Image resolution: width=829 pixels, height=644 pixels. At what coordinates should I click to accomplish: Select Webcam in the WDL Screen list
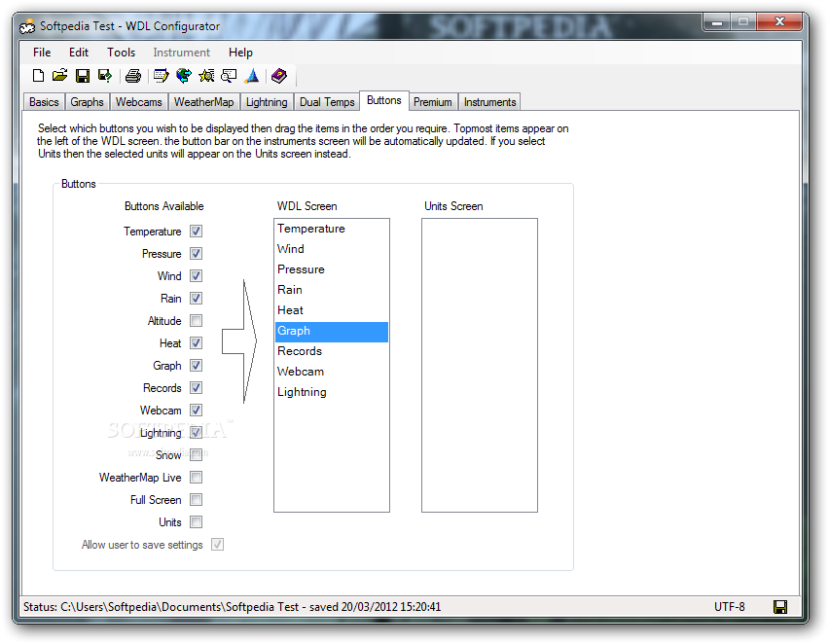click(x=332, y=372)
